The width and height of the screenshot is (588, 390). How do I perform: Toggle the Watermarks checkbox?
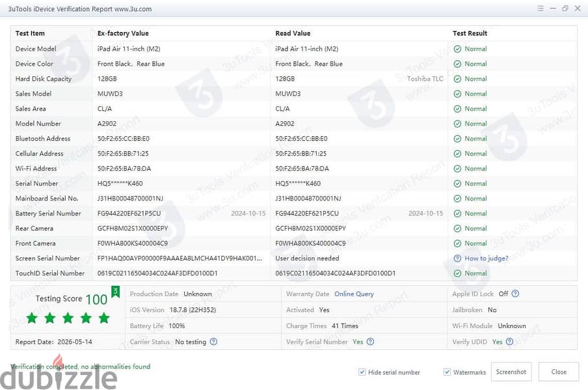point(447,372)
